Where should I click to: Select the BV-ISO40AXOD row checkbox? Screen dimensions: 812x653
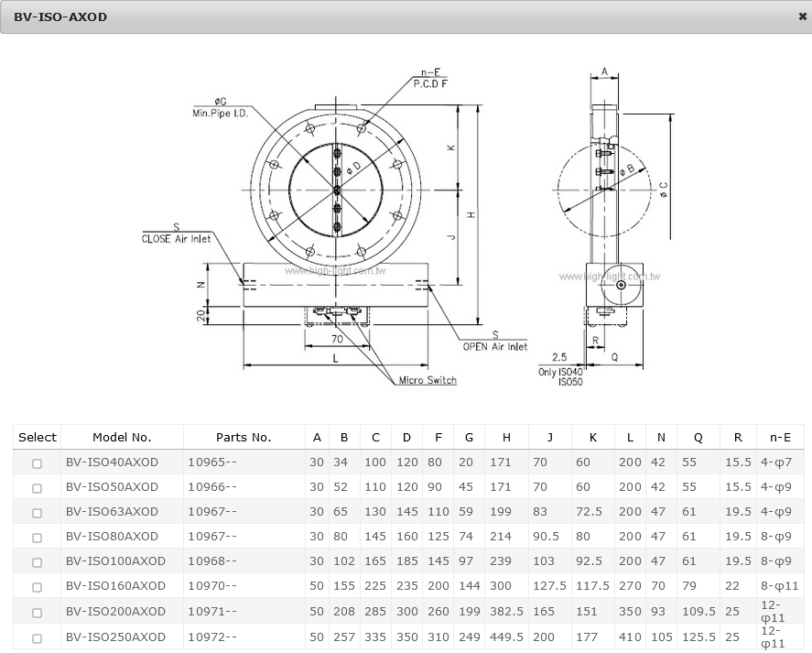coord(37,463)
